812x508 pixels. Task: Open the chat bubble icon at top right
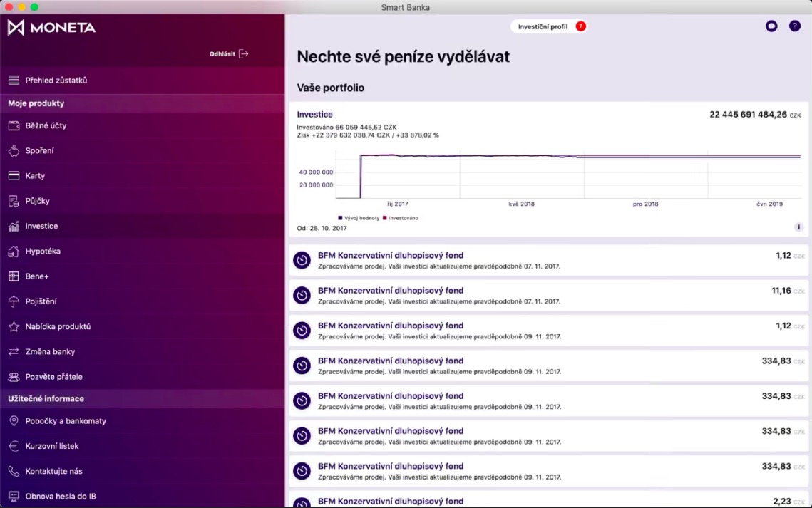(771, 26)
